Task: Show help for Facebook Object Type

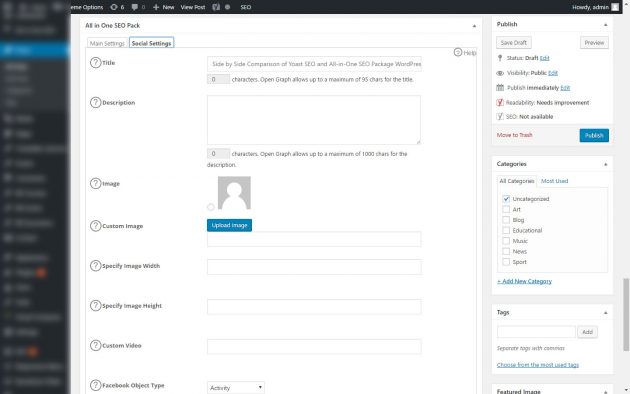Action: click(x=95, y=385)
